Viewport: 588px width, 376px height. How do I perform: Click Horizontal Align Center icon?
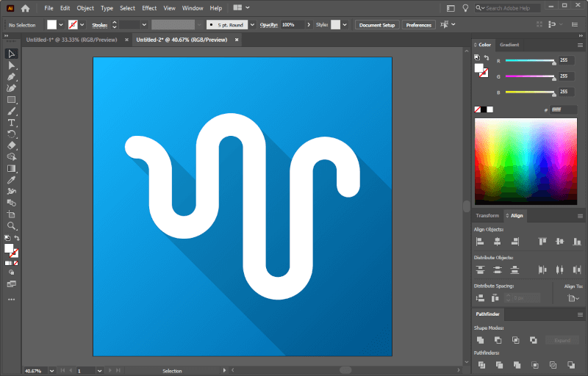pos(498,242)
